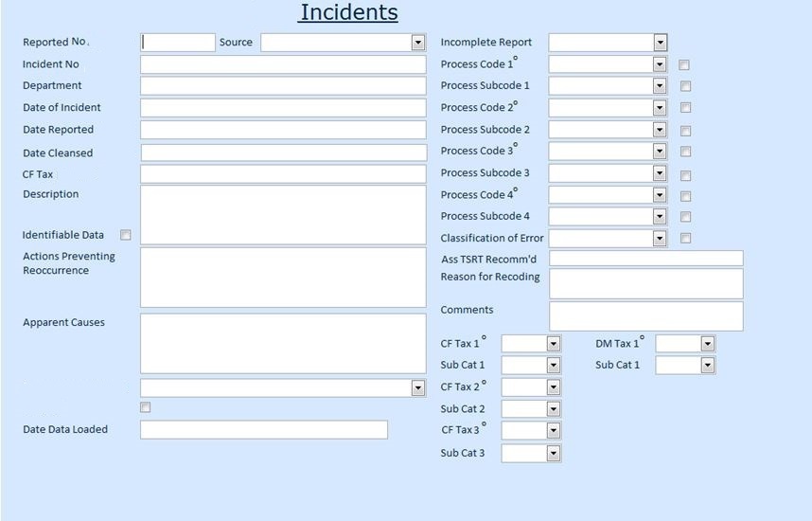Image resolution: width=812 pixels, height=521 pixels.
Task: Click into the Reported No field
Action: point(179,43)
